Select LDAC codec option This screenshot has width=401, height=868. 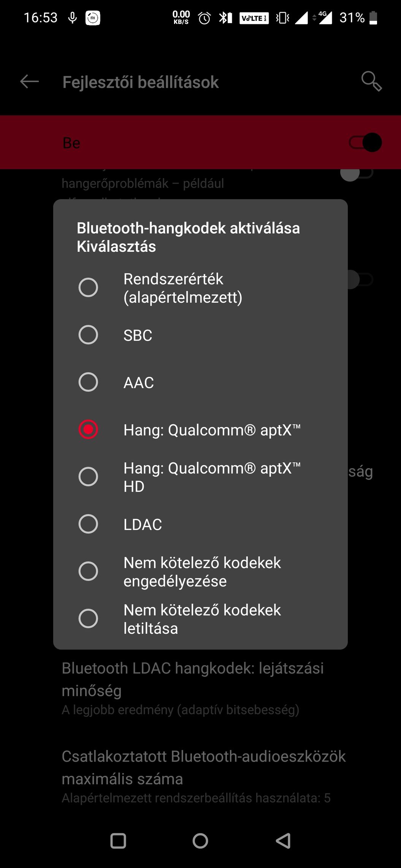[x=88, y=524]
